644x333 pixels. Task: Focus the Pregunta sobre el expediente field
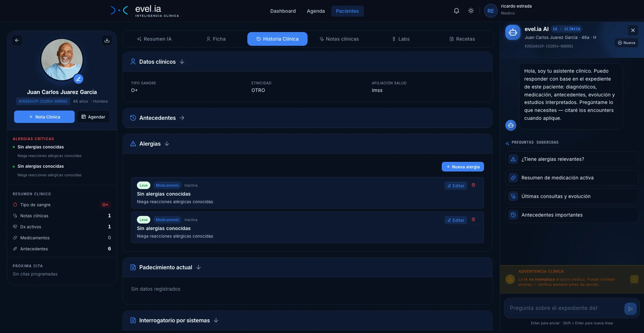(564, 308)
